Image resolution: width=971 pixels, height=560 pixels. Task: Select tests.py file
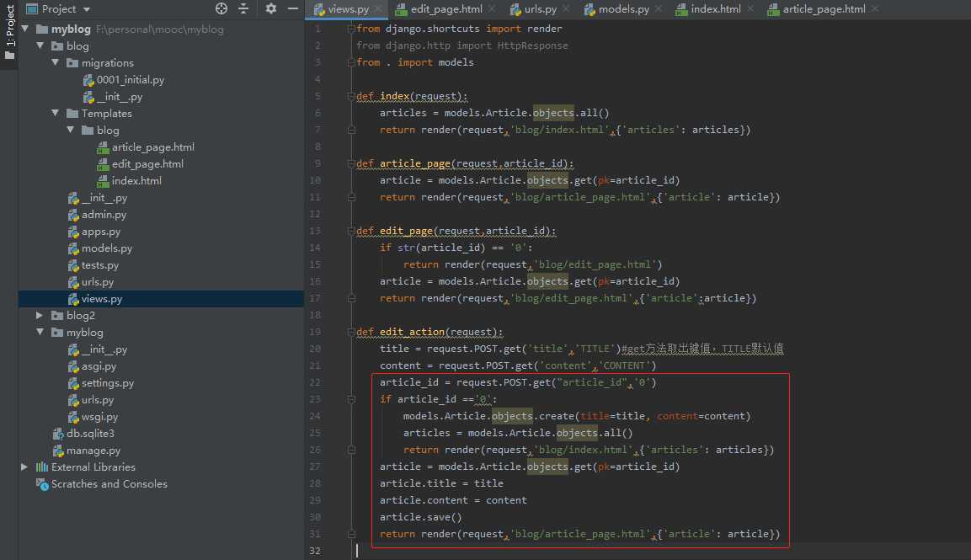99,264
